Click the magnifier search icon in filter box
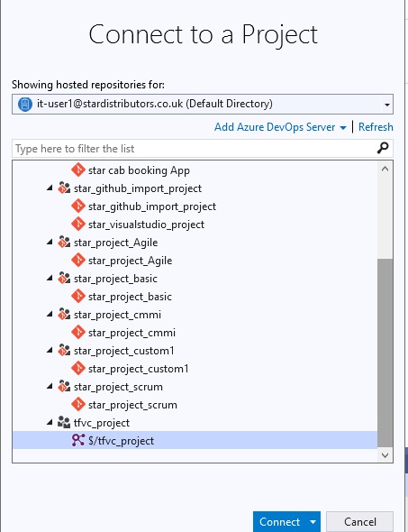The width and height of the screenshot is (408, 532). [383, 148]
